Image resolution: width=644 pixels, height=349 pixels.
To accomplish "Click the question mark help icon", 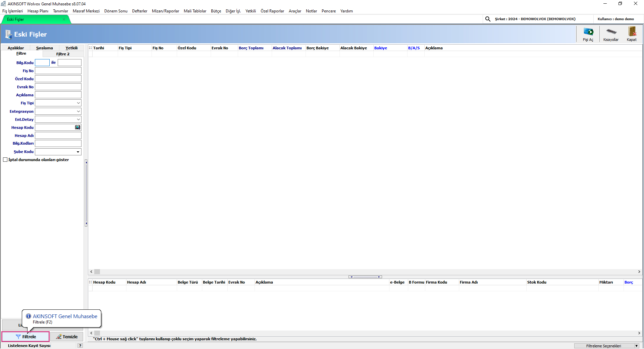I will coord(80,346).
